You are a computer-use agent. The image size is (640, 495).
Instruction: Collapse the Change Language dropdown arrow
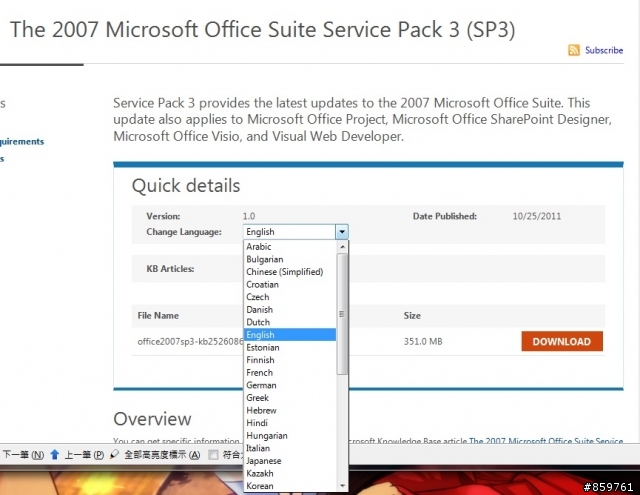[x=342, y=232]
